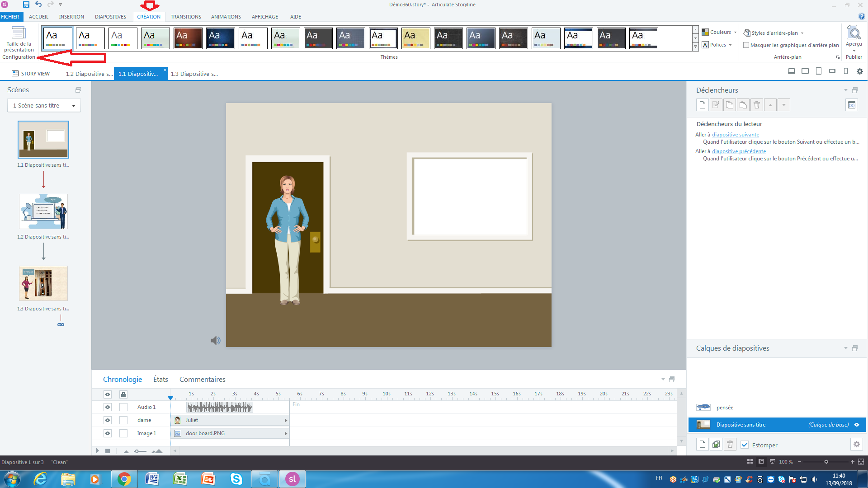This screenshot has width=868, height=488.
Task: Click the diapositive suivante link
Action: click(x=735, y=135)
